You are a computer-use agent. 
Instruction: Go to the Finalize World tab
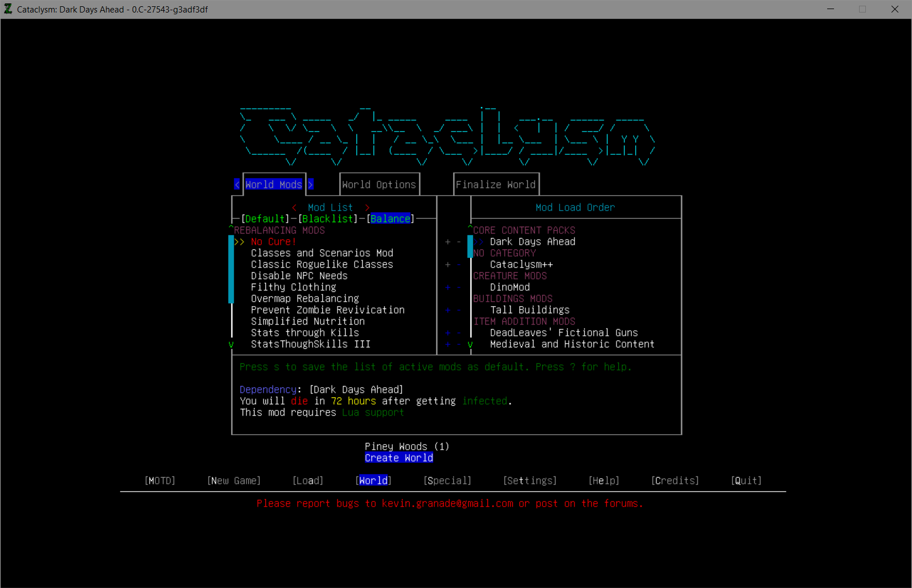[496, 184]
